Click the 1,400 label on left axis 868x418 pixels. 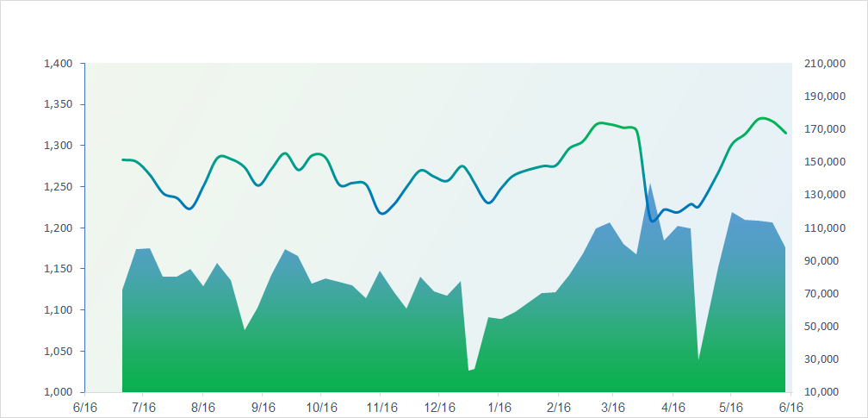[x=58, y=64]
